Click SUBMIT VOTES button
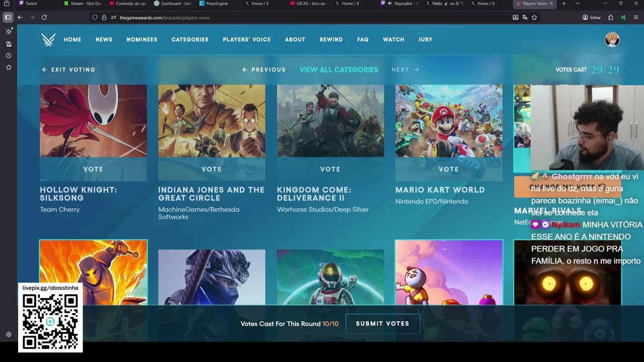 (382, 324)
